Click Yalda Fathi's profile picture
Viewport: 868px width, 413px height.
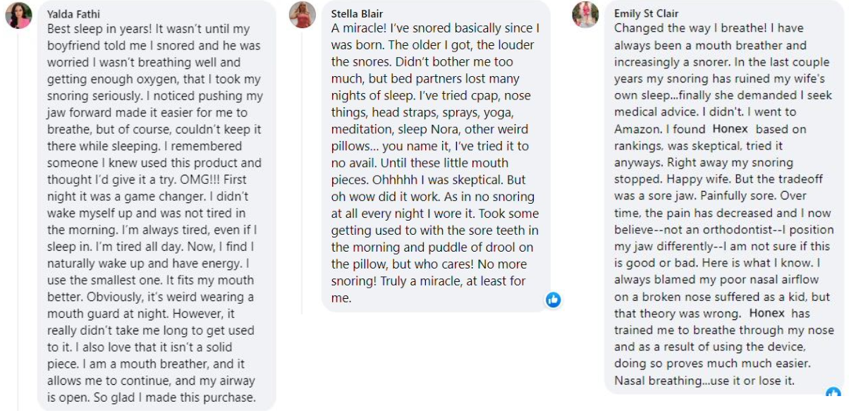18,16
